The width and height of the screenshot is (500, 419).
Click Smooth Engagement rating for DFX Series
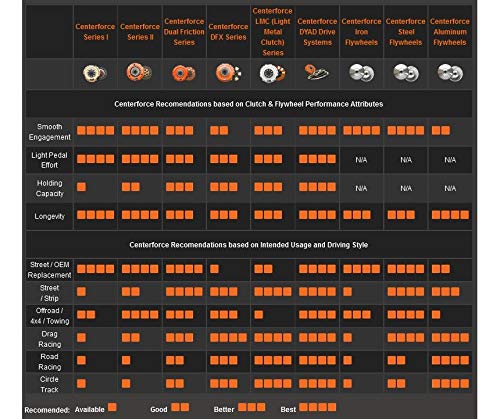(x=219, y=130)
